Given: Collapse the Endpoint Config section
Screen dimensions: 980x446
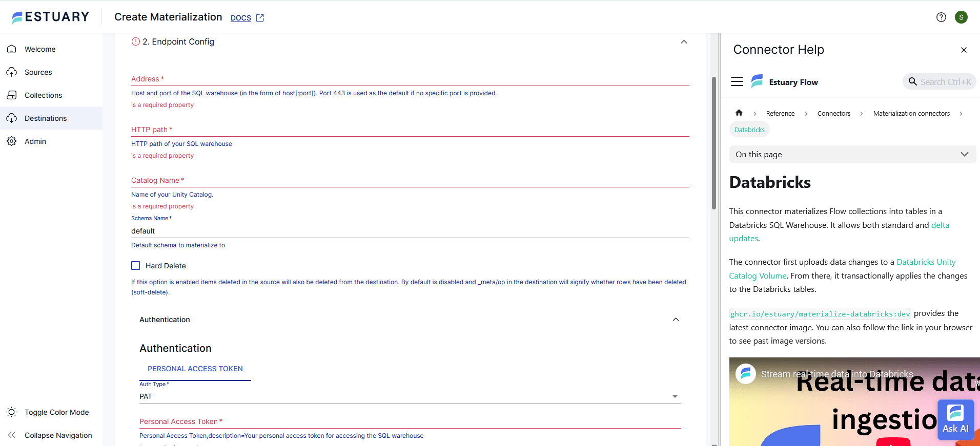Looking at the screenshot, I should (x=684, y=42).
